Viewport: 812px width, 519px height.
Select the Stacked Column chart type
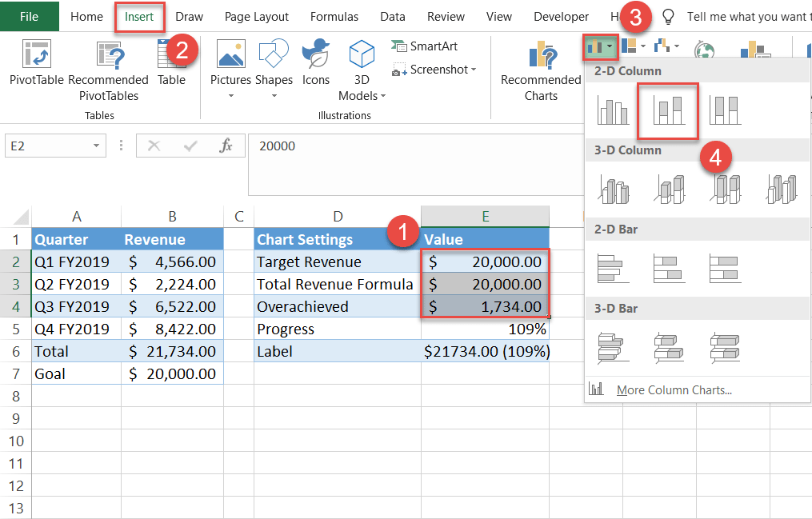[668, 110]
